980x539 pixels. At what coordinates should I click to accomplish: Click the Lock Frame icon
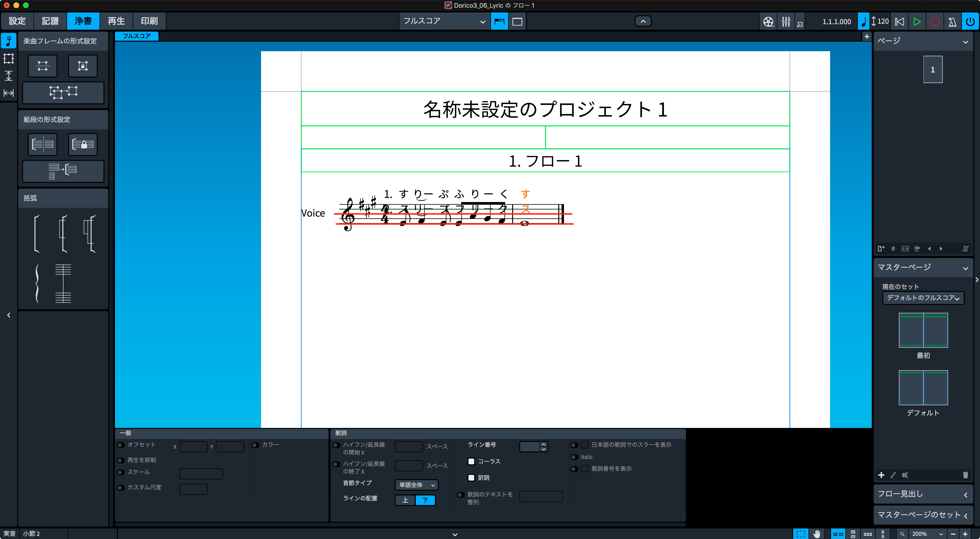point(83,66)
